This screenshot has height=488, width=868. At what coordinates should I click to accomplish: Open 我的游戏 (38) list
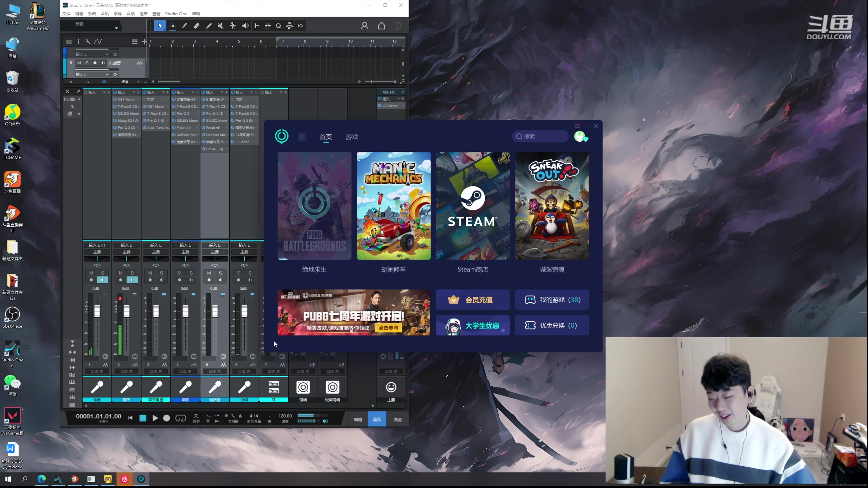tap(552, 300)
